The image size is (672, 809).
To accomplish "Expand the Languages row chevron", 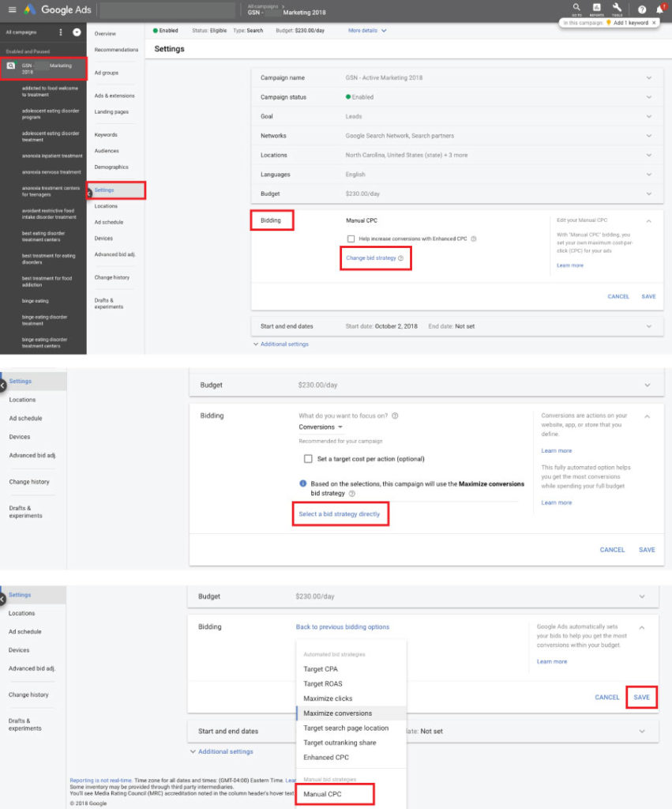I will (649, 175).
